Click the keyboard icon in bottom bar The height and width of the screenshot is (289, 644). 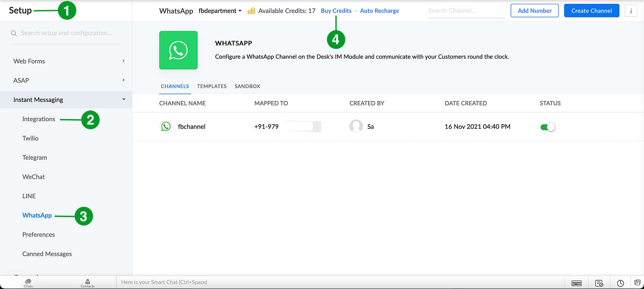pos(576,283)
